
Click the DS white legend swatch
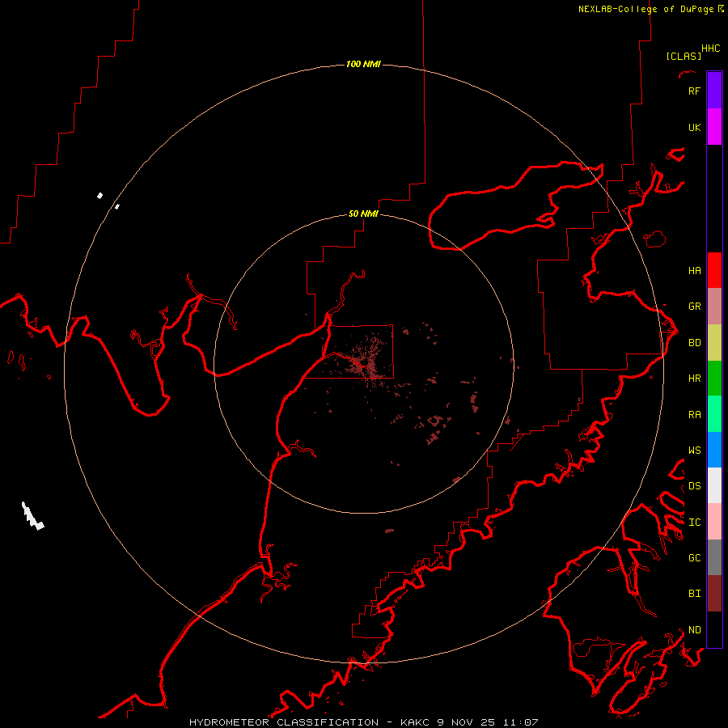click(x=714, y=485)
